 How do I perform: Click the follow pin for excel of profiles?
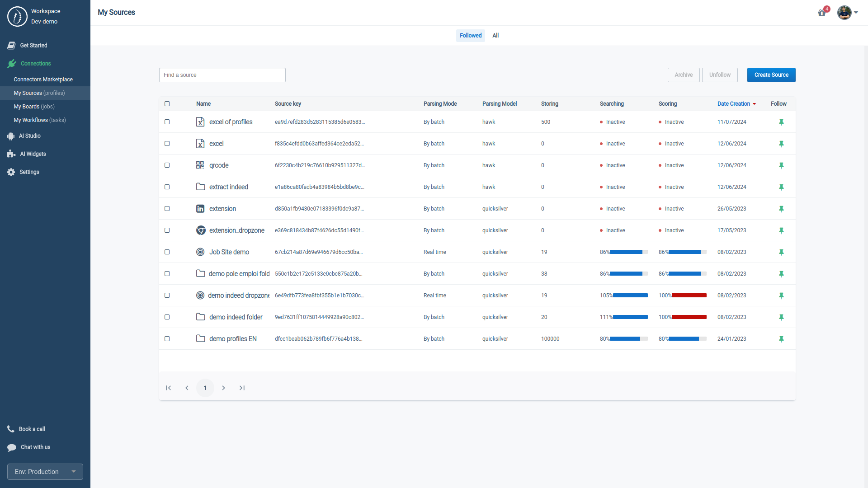(781, 122)
